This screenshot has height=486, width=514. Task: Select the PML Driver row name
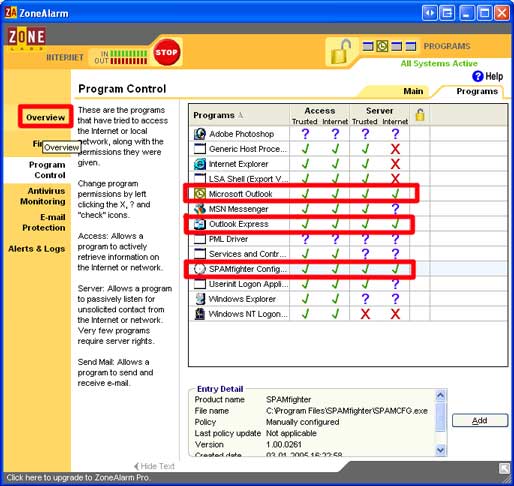pos(228,239)
